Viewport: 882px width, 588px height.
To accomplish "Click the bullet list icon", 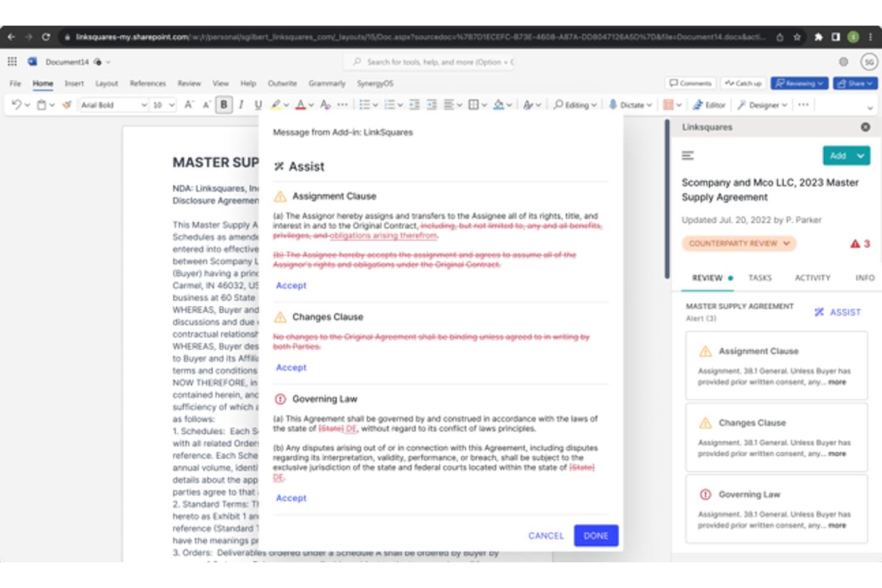I will [x=365, y=105].
